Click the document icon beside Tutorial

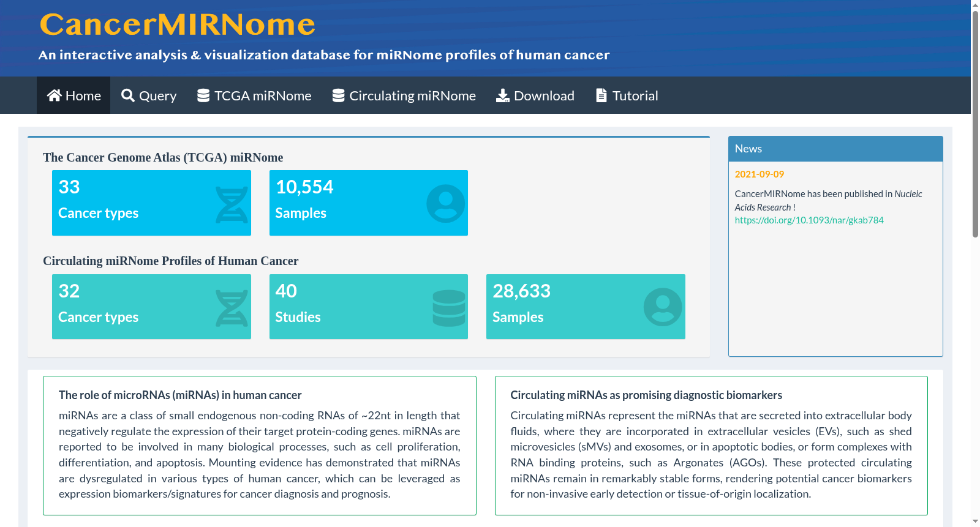tap(601, 95)
